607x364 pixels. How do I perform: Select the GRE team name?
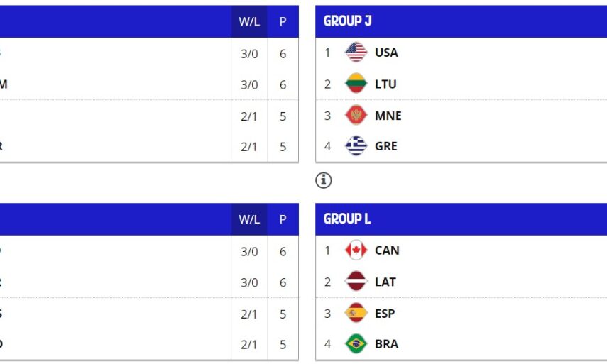(386, 146)
